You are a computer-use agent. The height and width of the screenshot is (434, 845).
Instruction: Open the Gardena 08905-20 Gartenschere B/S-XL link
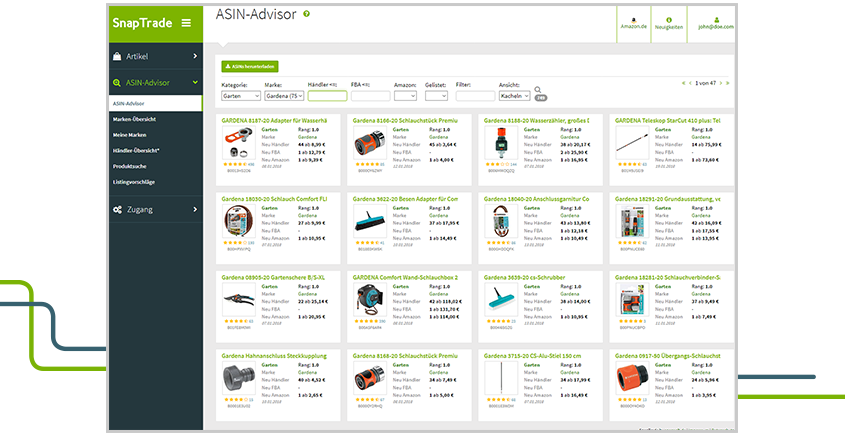pos(273,278)
